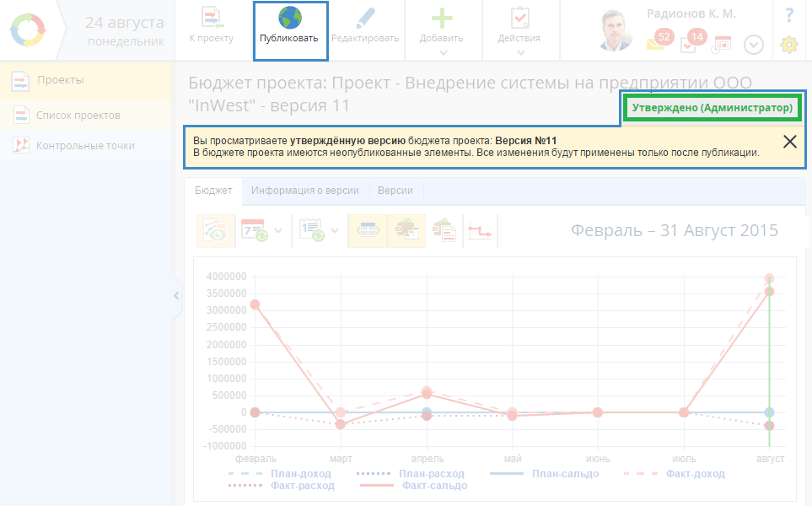
Task: Click the calendar 7 refresh icon
Action: pos(255,230)
